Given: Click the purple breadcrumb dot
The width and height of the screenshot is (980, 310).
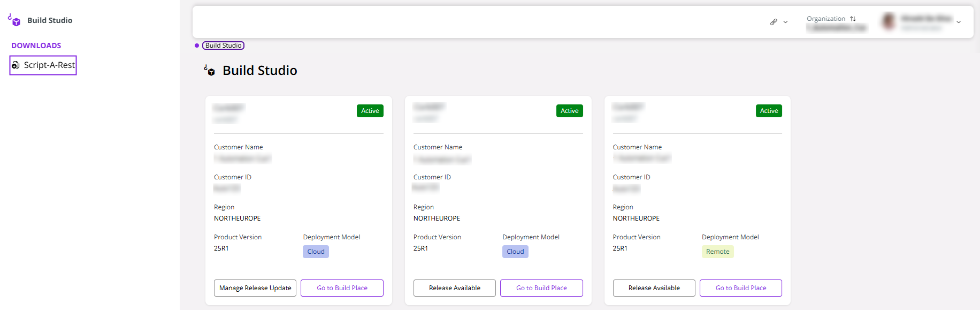Looking at the screenshot, I should coord(197,46).
